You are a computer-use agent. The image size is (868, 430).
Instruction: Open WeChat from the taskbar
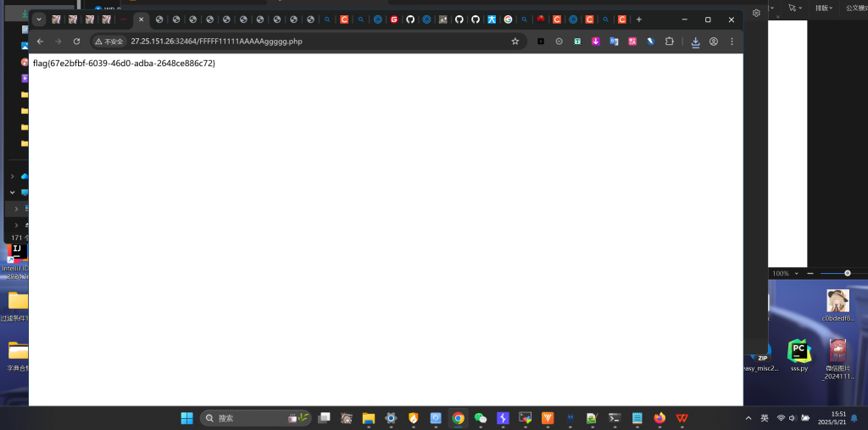481,418
